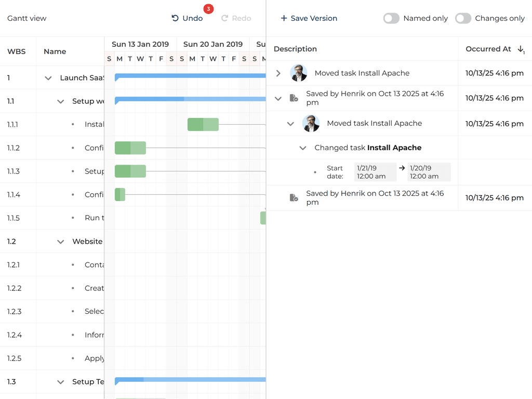Viewport: 532px width, 399px height.
Task: Enable the Changes only switch
Action: coord(463,18)
